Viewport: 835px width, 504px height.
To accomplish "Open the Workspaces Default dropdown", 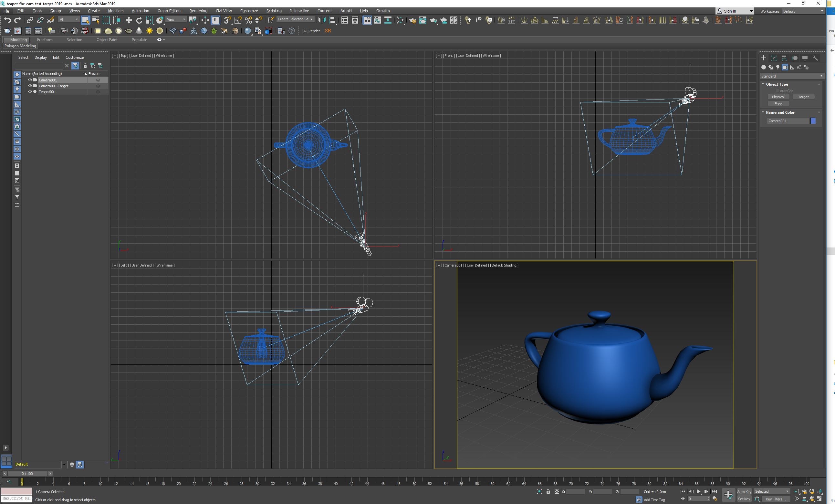I will [803, 11].
